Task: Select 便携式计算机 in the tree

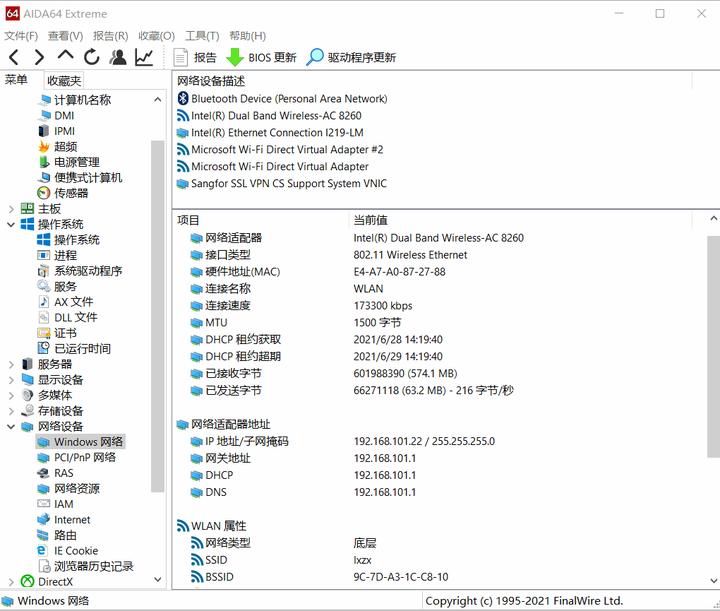Action: [x=80, y=178]
